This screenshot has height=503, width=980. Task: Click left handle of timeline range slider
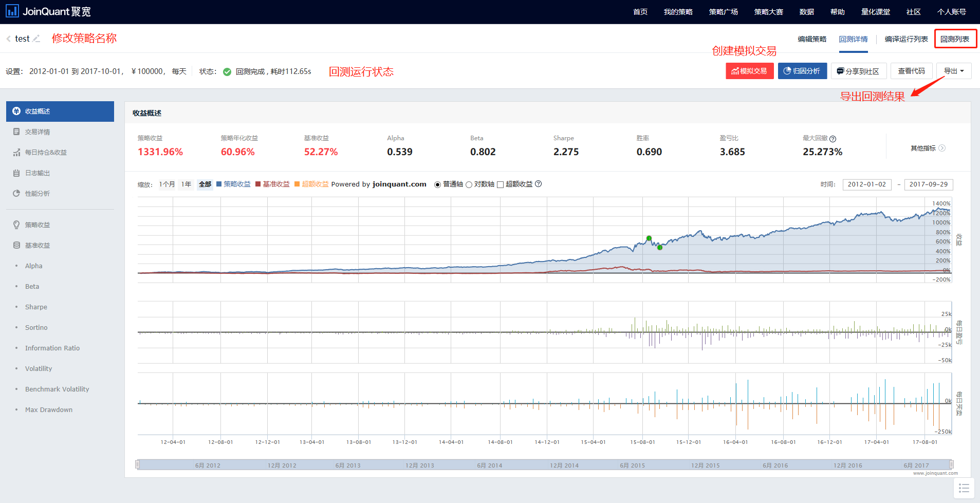137,464
